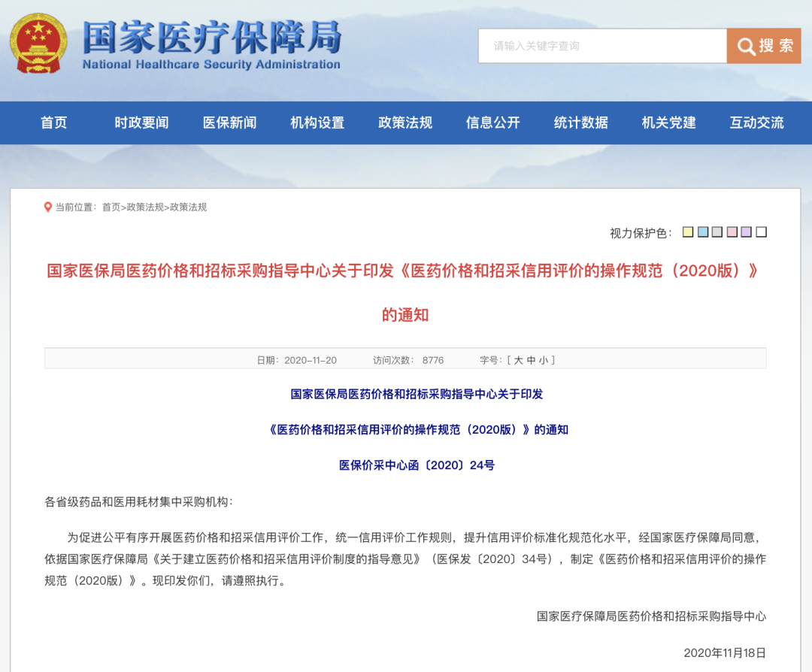812x672 pixels.
Task: Click the 视力保护色 label
Action: pyautogui.click(x=641, y=233)
